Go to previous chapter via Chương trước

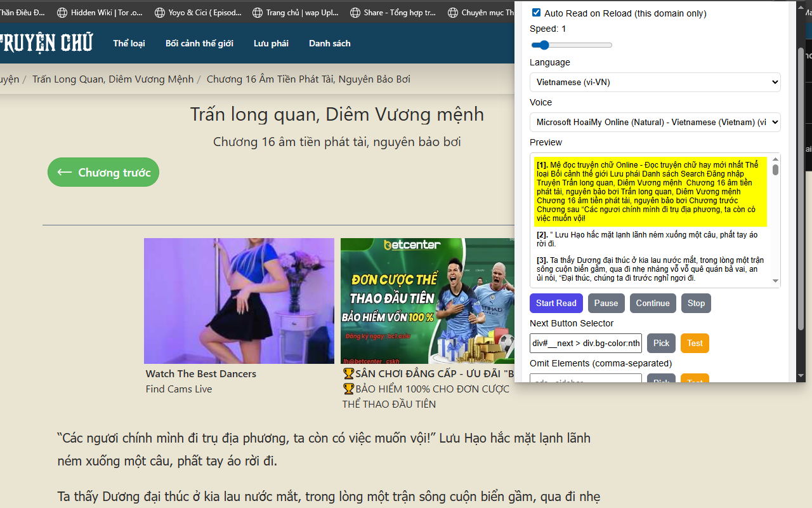point(103,172)
